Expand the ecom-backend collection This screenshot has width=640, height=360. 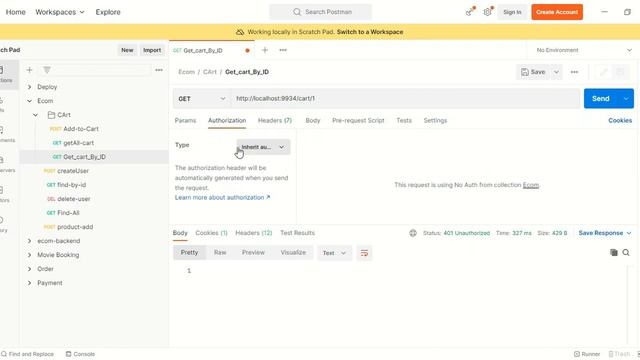[29, 241]
